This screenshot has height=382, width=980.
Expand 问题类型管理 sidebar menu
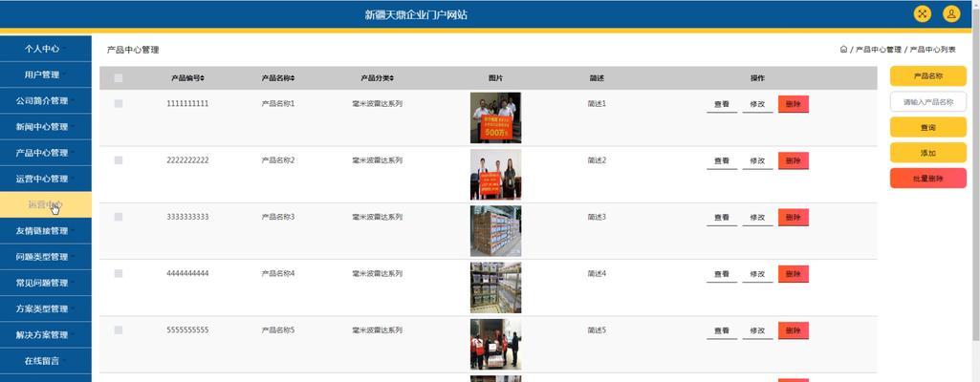(46, 257)
